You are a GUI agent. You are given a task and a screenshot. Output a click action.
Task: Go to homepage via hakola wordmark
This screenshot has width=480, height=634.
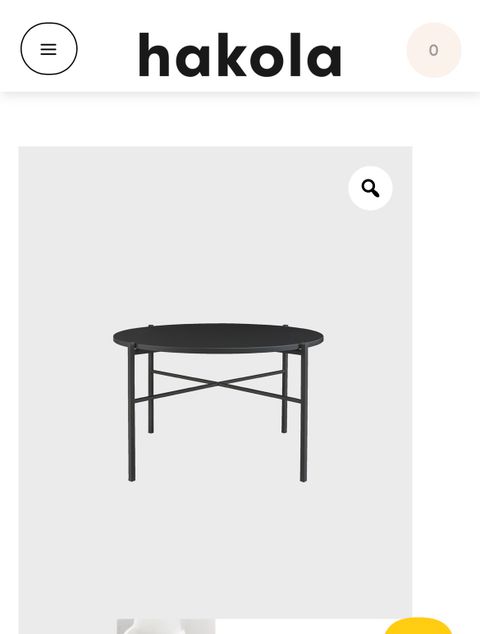(240, 55)
